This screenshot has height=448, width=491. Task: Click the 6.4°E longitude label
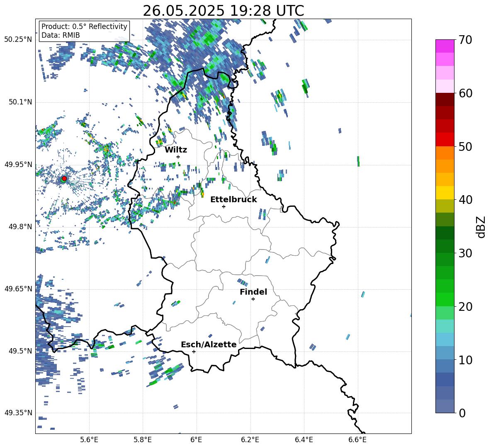(x=304, y=440)
